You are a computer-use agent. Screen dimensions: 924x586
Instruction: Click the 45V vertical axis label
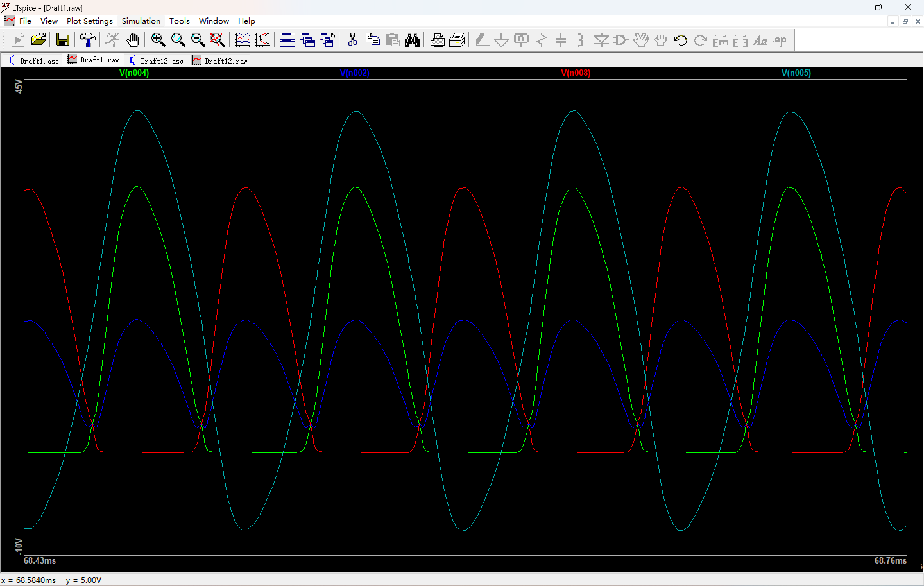[x=18, y=86]
